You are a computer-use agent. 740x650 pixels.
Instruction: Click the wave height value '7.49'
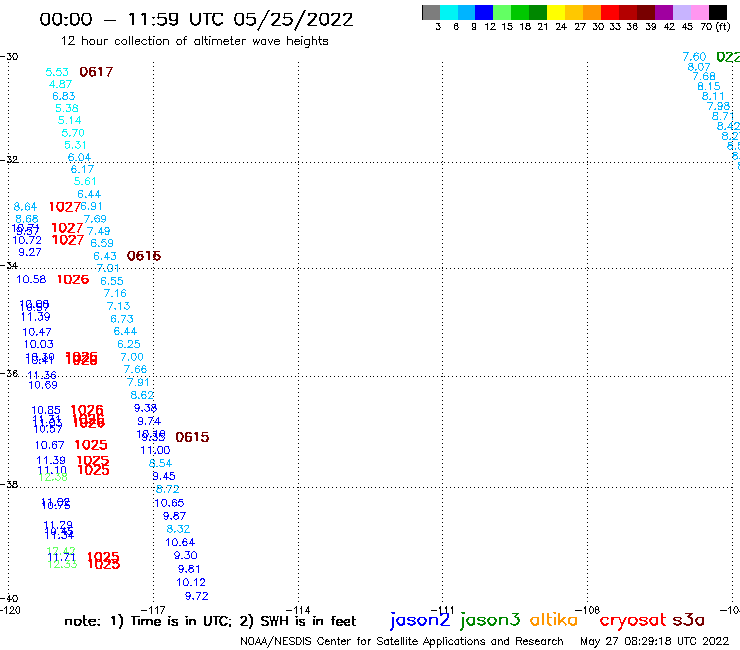99,231
